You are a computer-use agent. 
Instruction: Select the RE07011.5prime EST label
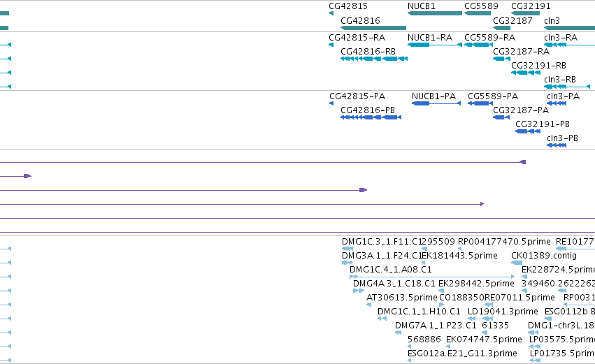(519, 298)
